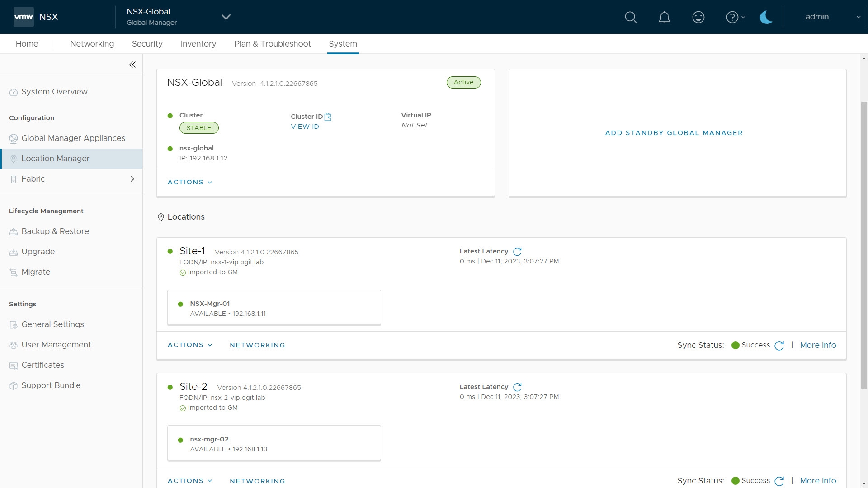This screenshot has height=488, width=868.
Task: Click the feedback smiley icon
Action: [698, 17]
